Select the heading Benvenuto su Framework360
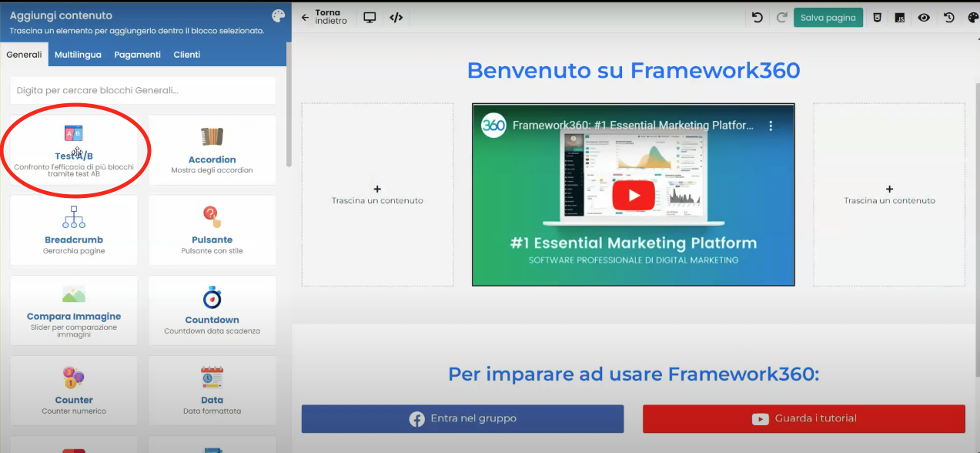 (x=634, y=71)
